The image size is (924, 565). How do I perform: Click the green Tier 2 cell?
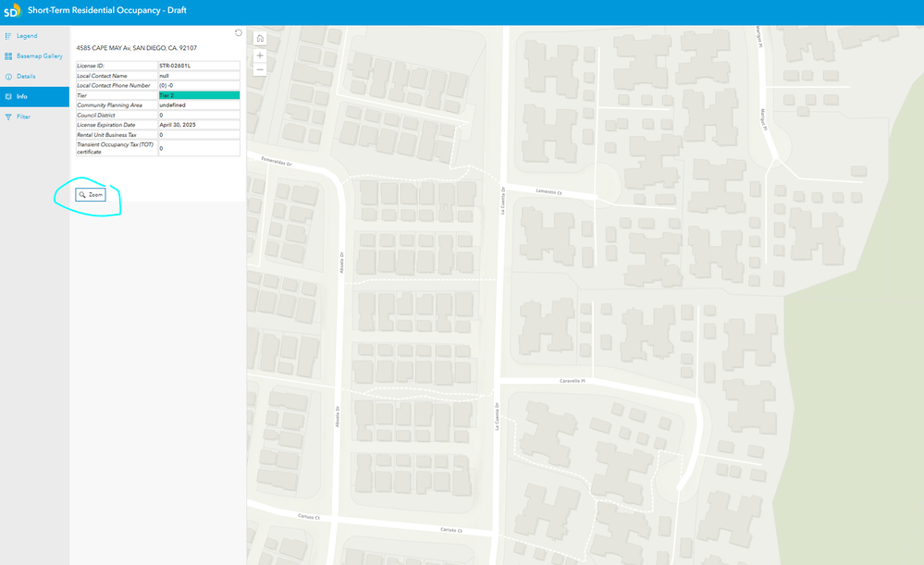[199, 95]
